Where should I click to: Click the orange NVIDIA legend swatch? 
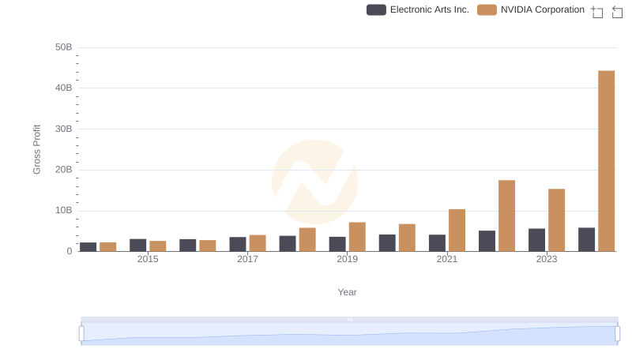(487, 9)
